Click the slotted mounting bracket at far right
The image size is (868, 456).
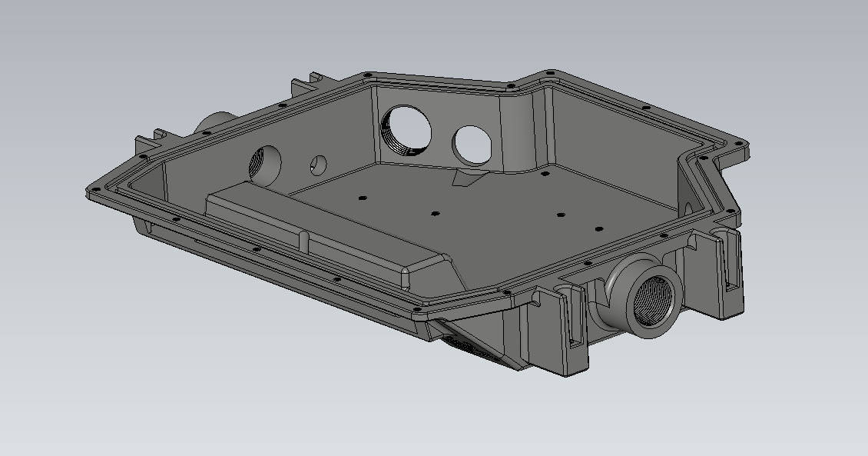point(727,269)
